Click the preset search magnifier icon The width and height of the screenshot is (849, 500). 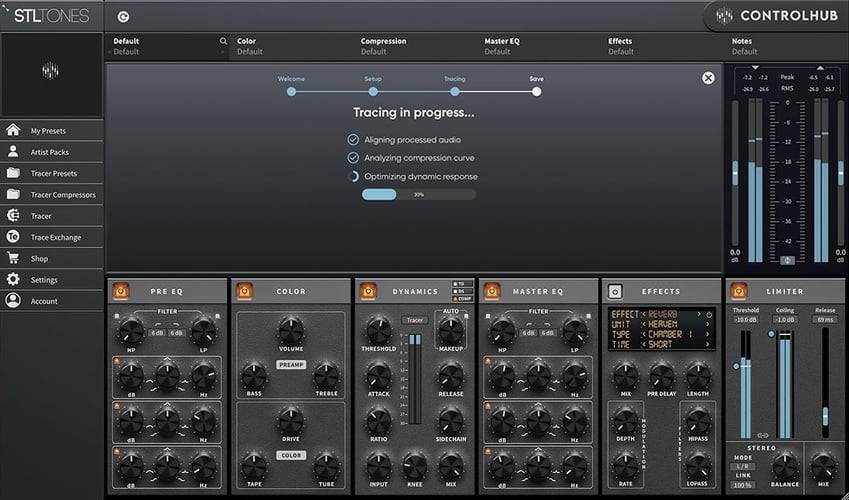[x=223, y=41]
